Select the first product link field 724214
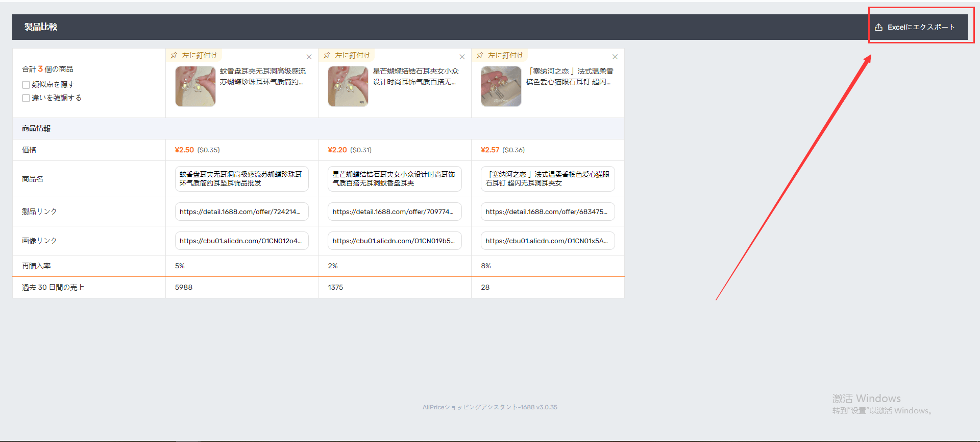This screenshot has height=442, width=980. pos(242,212)
